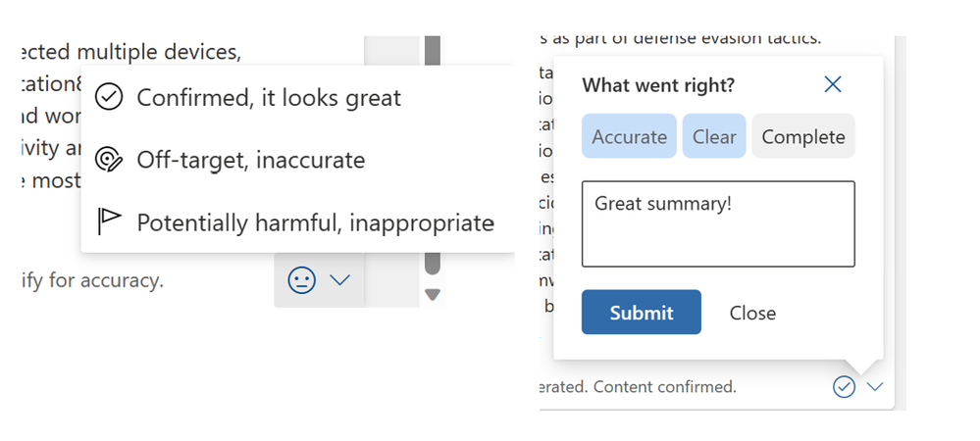Close the What went right dialog
The width and height of the screenshot is (980, 441).
[x=833, y=85]
